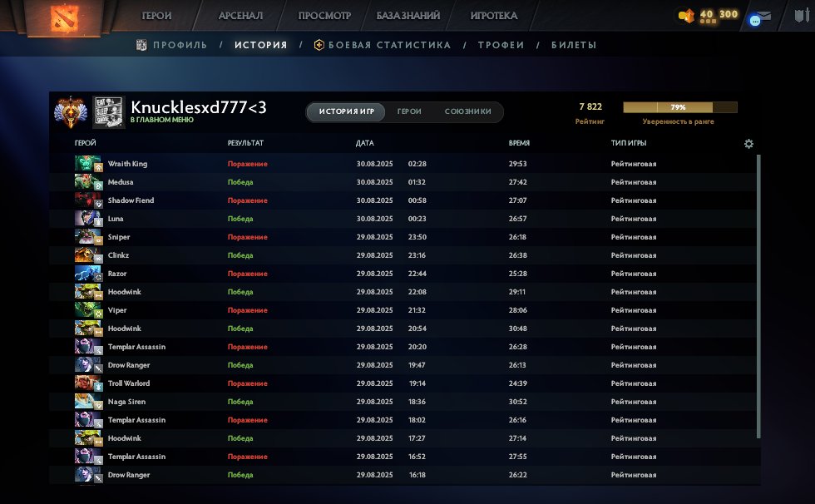Image resolution: width=815 pixels, height=504 pixels.
Task: Click the player avatar picture
Action: [x=108, y=112]
